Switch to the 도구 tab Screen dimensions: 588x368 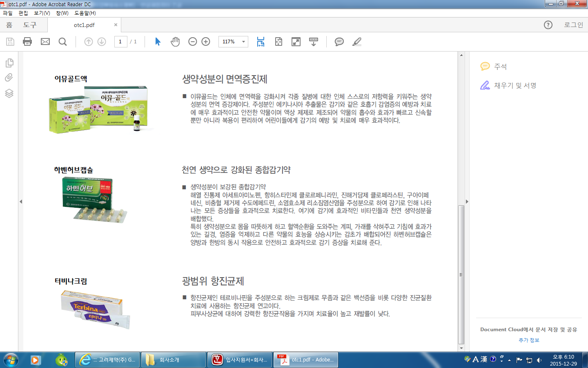[30, 25]
